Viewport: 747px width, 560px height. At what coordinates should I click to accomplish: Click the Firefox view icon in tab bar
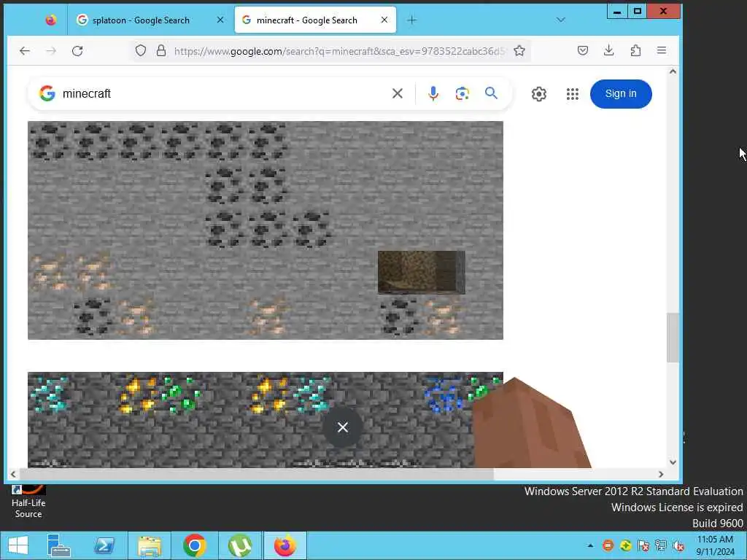[x=50, y=20]
